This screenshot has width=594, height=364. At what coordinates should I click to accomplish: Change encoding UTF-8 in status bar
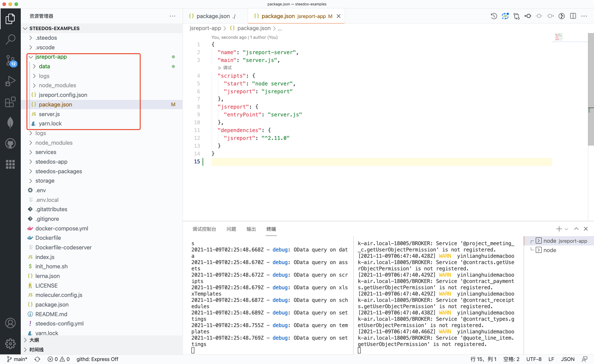[x=534, y=359]
